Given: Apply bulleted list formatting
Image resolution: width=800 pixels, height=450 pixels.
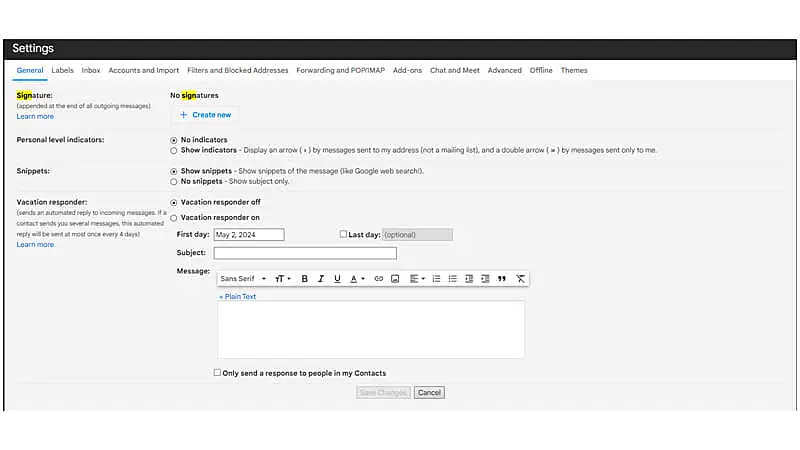Looking at the screenshot, I should click(453, 279).
